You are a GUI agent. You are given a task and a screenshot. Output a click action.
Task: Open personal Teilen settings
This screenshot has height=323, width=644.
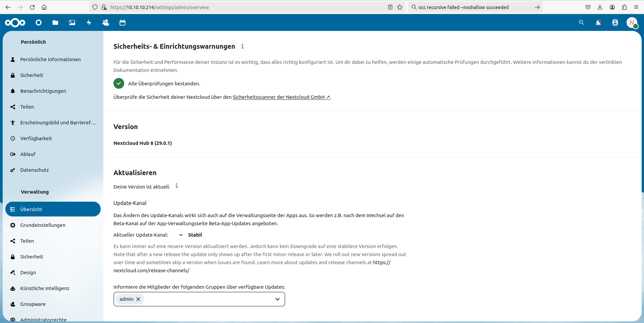point(53,107)
